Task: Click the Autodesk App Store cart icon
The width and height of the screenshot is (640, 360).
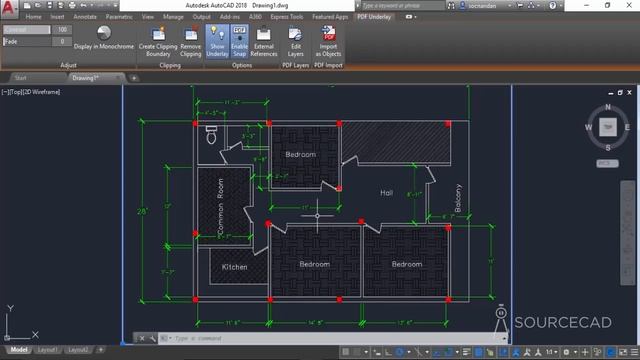Action: pos(520,6)
